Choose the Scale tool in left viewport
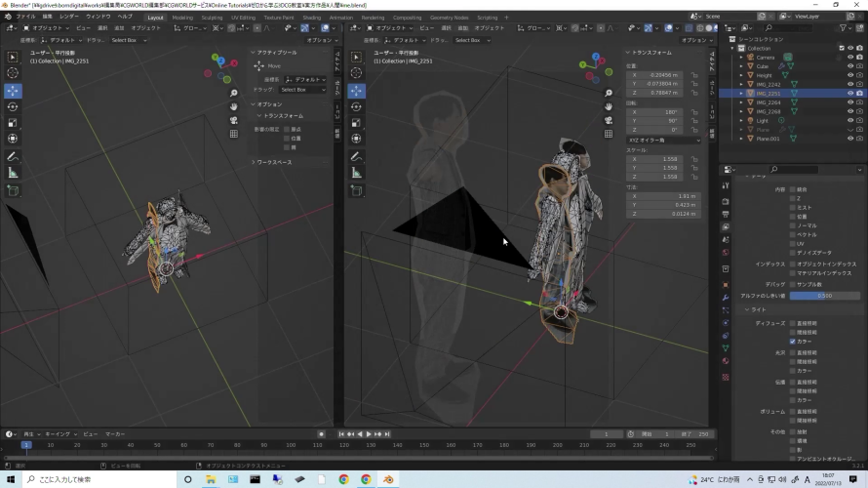The width and height of the screenshot is (868, 488). tap(13, 123)
